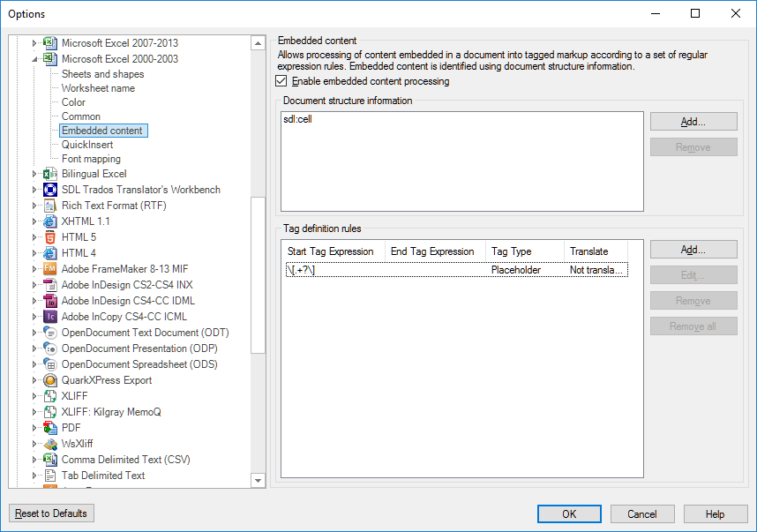Select Adobe FrameMaker 8-13 MIF label

(x=124, y=269)
